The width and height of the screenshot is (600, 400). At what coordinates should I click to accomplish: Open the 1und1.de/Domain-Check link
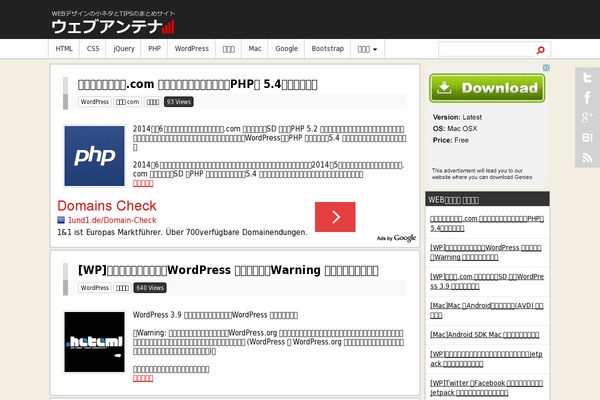pyautogui.click(x=112, y=220)
